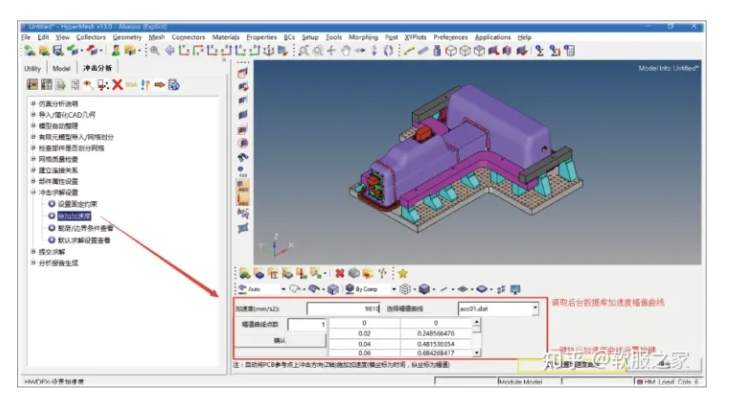This screenshot has height=417, width=756.
Task: Click the top icon in the vertical viewport toolbar
Action: pos(243,73)
